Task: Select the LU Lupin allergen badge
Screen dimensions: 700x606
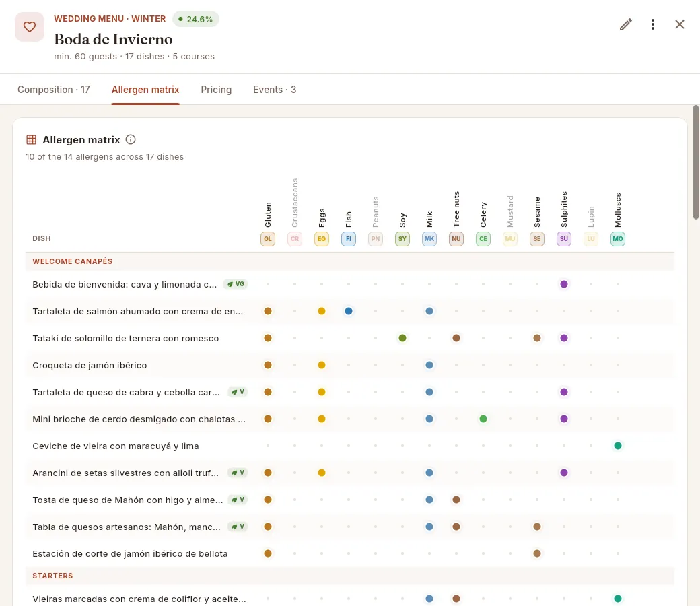Action: (591, 239)
